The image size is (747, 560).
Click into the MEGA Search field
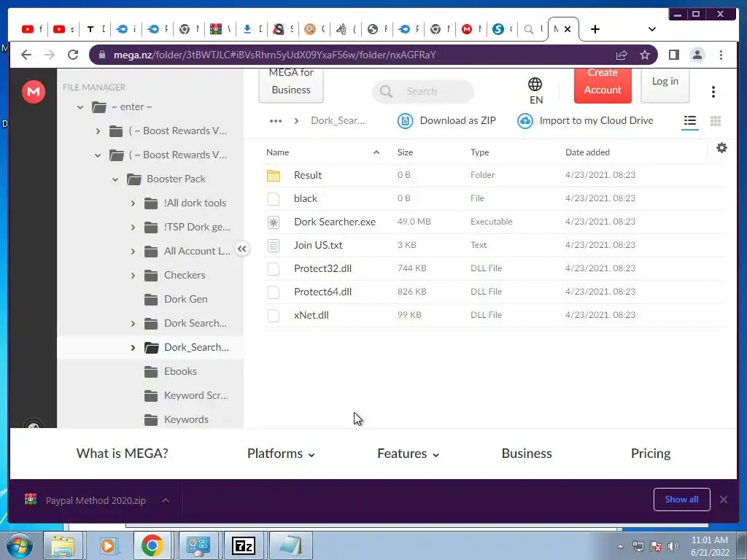[x=422, y=91]
